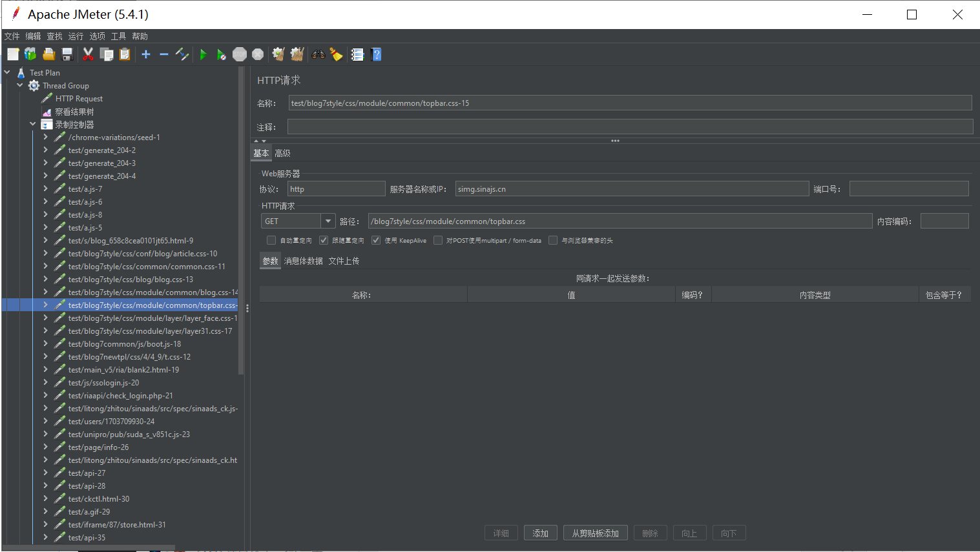Screen dimensions: 980x552
Task: Open the Help question mark icon
Action: 377,54
